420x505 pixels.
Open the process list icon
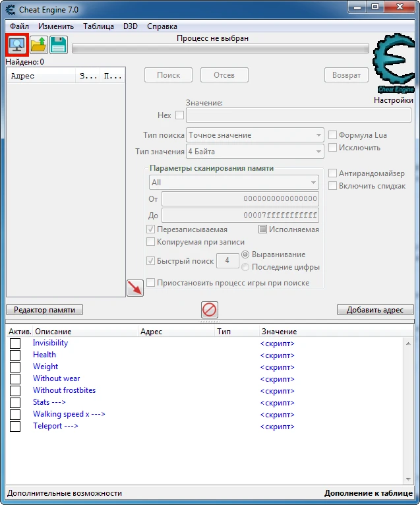[x=17, y=45]
